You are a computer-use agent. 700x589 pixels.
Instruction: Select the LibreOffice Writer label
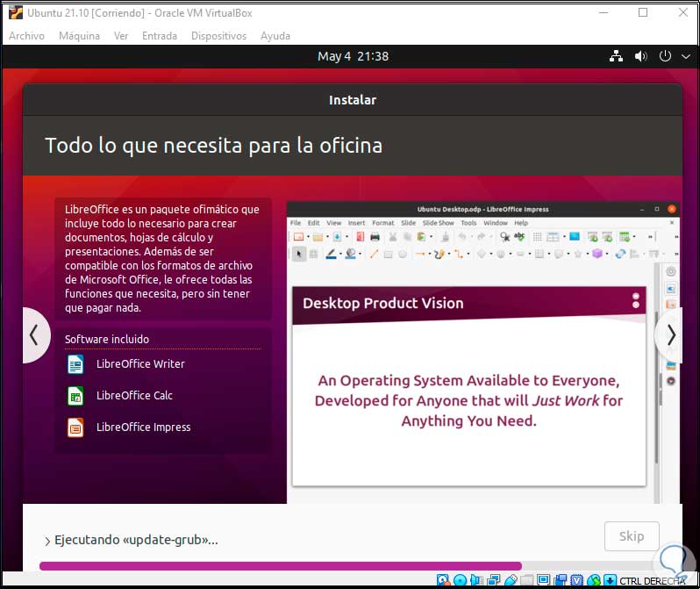point(140,363)
